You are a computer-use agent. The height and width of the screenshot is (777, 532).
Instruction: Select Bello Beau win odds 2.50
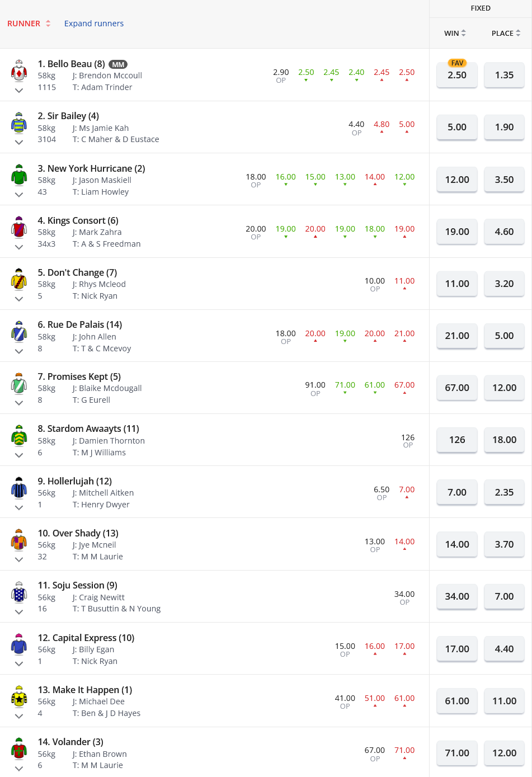pos(457,76)
